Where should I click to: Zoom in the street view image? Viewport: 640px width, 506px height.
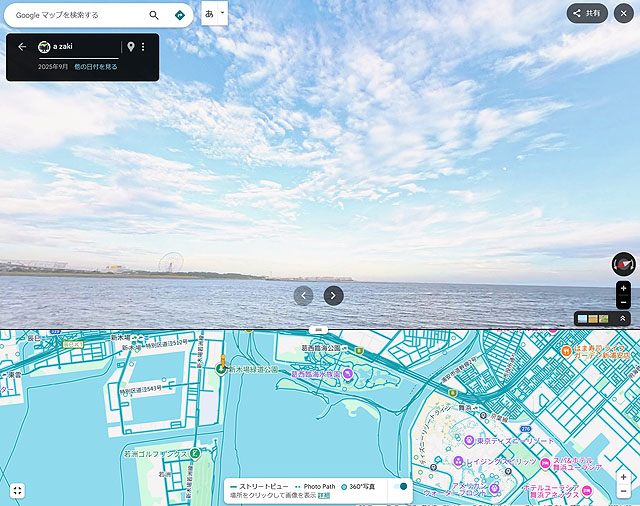click(623, 288)
